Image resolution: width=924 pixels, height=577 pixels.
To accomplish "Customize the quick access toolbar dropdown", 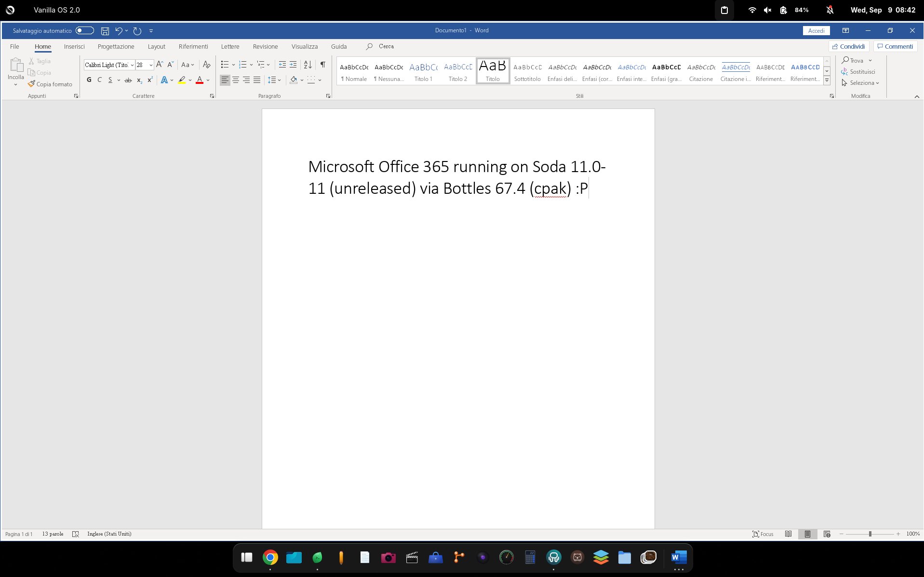I will coord(151,31).
